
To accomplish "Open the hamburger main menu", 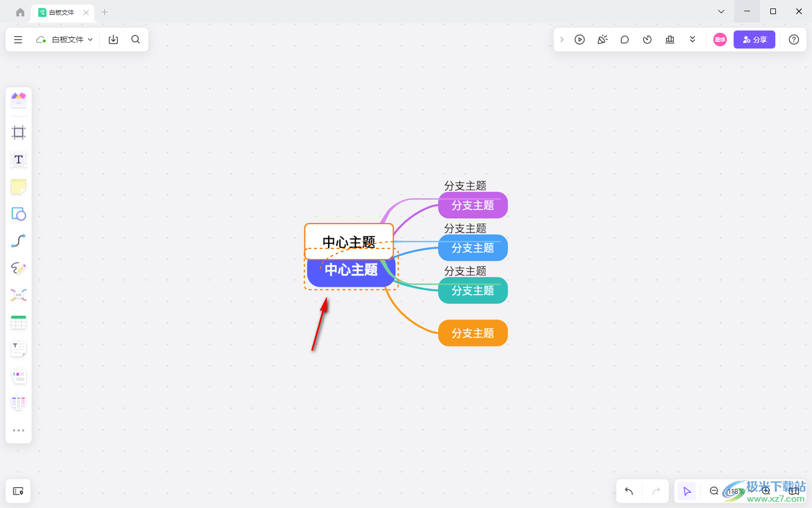I will 18,40.
